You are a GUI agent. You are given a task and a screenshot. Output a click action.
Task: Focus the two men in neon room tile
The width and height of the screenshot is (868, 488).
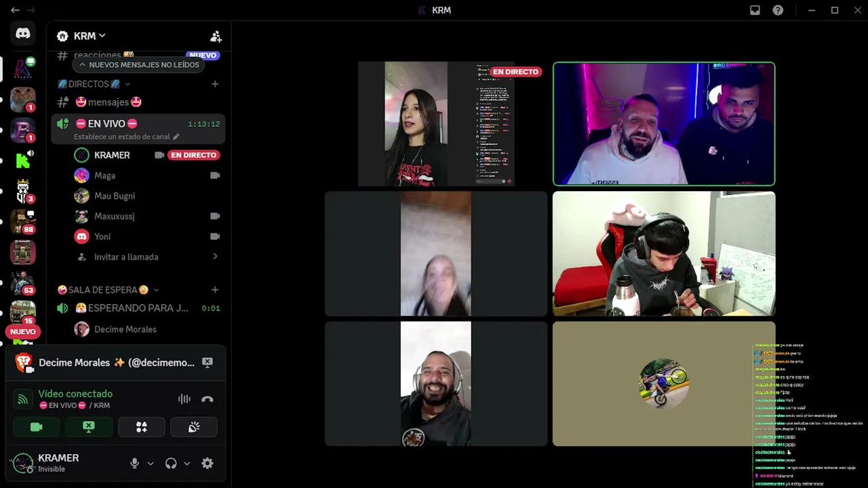[x=664, y=124]
